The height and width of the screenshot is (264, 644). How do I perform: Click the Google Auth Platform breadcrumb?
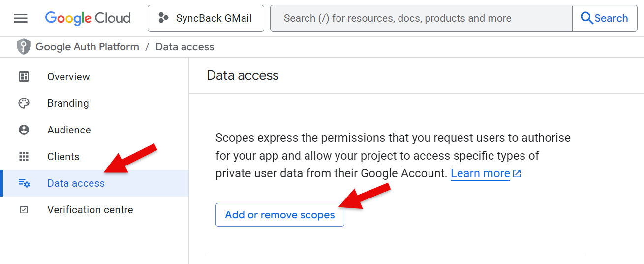87,47
